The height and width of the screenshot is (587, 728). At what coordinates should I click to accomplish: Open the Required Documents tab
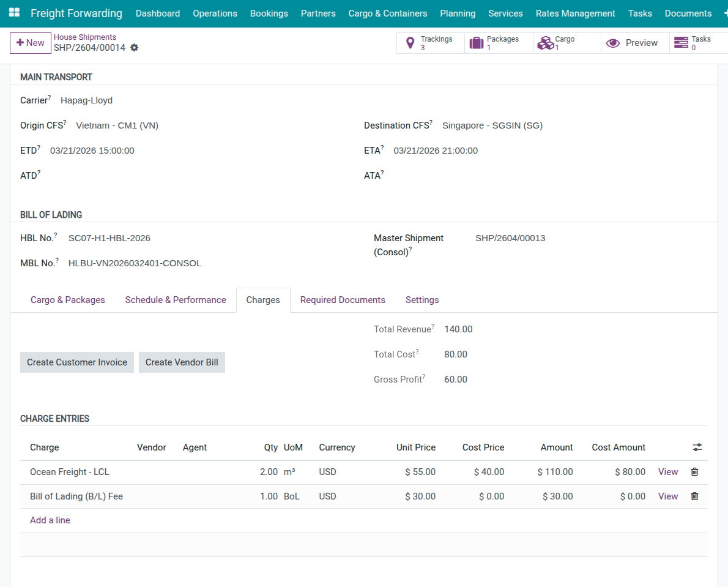point(343,300)
